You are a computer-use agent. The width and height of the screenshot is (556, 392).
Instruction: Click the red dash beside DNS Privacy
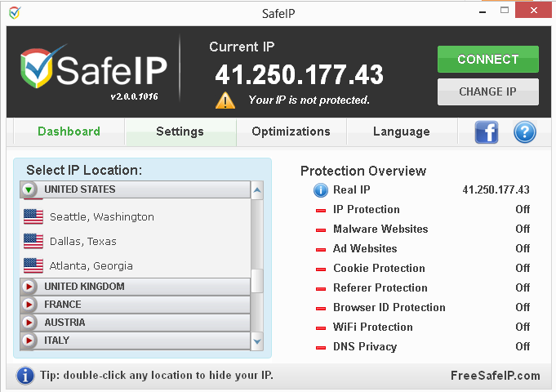[x=321, y=348]
